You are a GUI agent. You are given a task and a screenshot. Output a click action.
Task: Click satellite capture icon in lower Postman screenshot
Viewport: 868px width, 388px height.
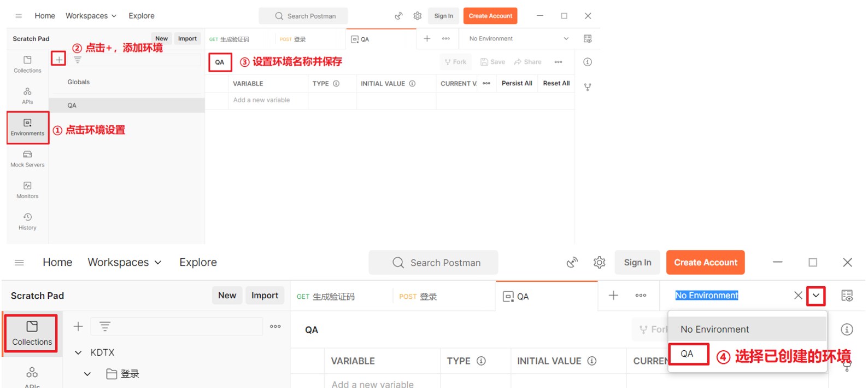click(x=572, y=263)
